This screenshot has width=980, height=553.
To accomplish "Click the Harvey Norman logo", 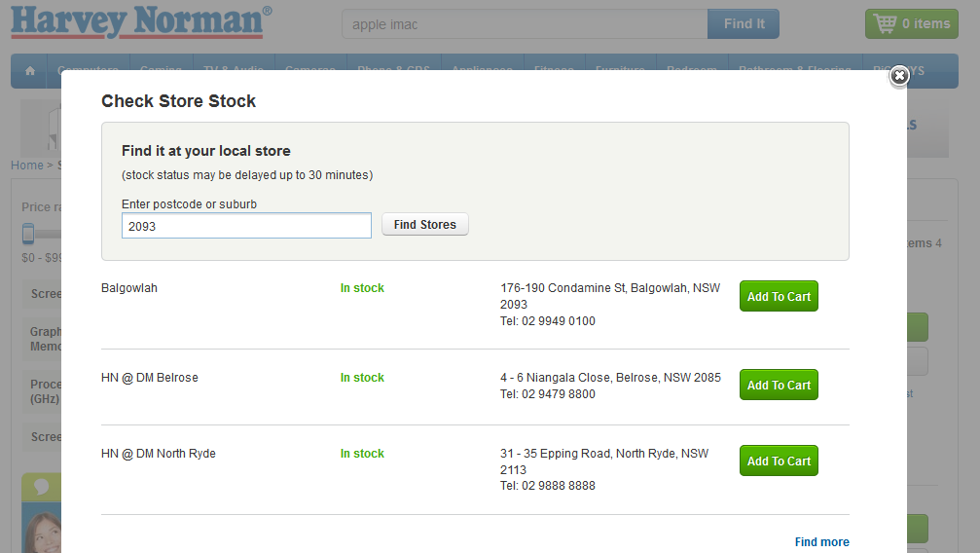I will [x=141, y=22].
